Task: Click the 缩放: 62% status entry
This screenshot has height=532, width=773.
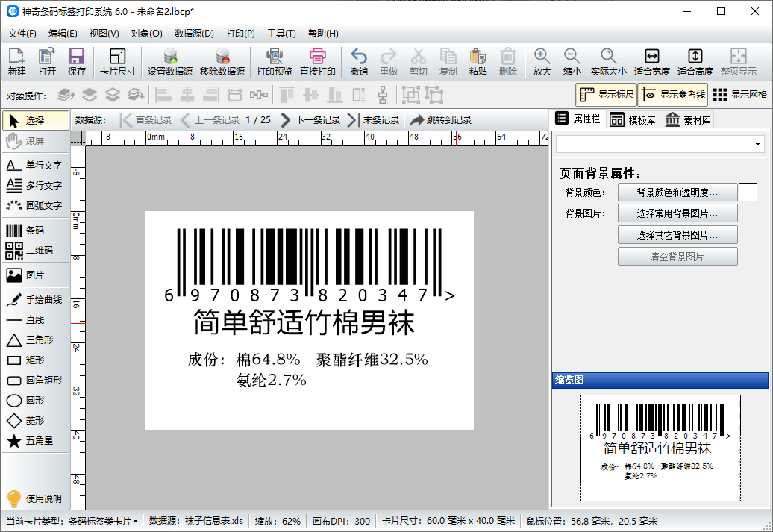Action: pos(278,521)
